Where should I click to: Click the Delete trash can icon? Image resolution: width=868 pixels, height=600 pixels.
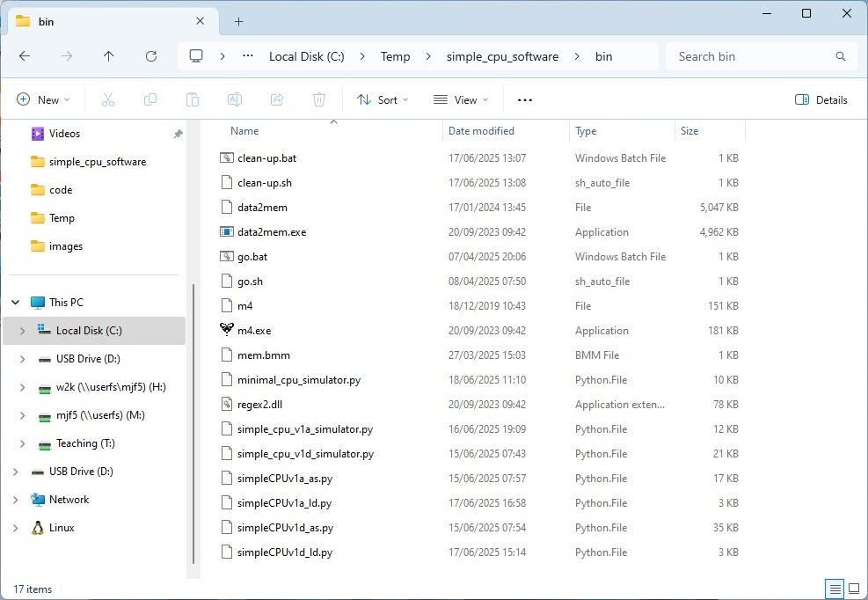[320, 100]
